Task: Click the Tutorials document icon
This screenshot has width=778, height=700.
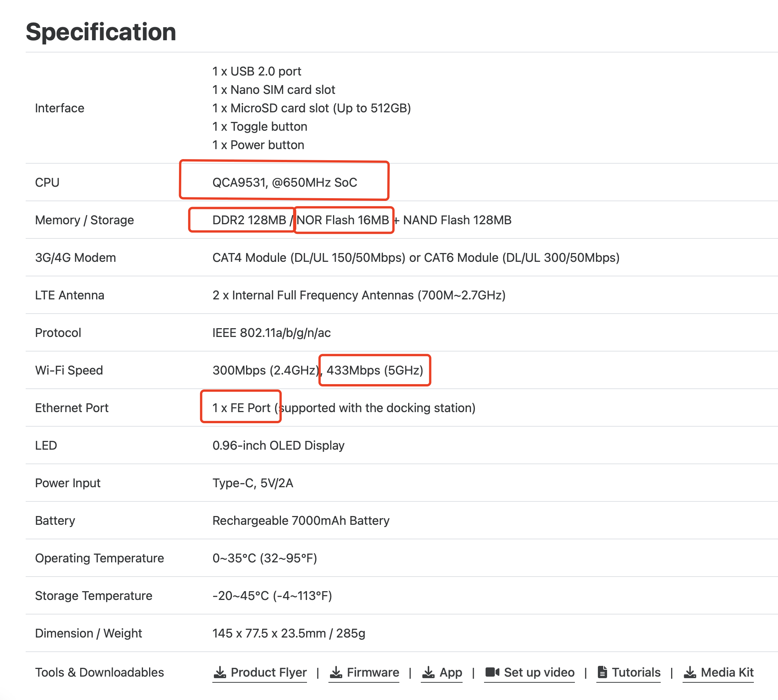Action: click(x=602, y=672)
